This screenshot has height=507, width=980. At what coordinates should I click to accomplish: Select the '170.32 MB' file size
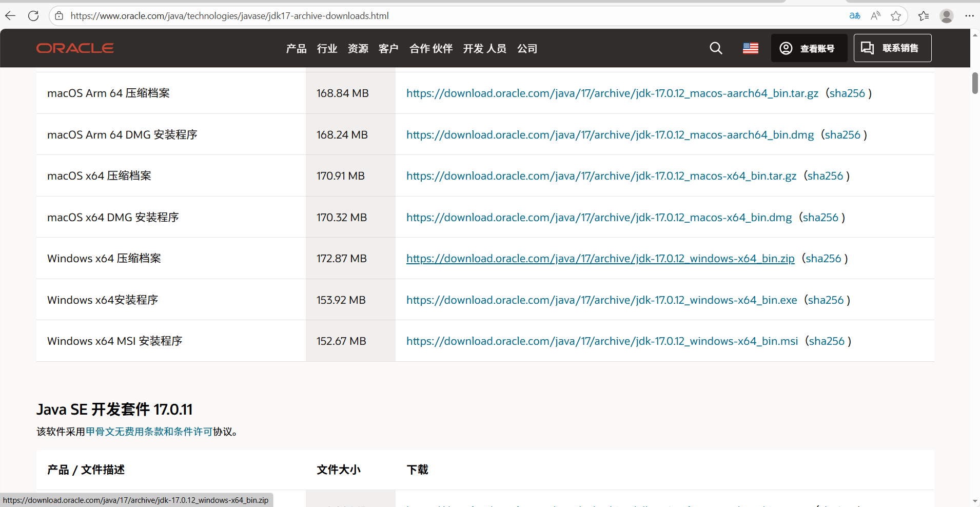[x=342, y=218]
